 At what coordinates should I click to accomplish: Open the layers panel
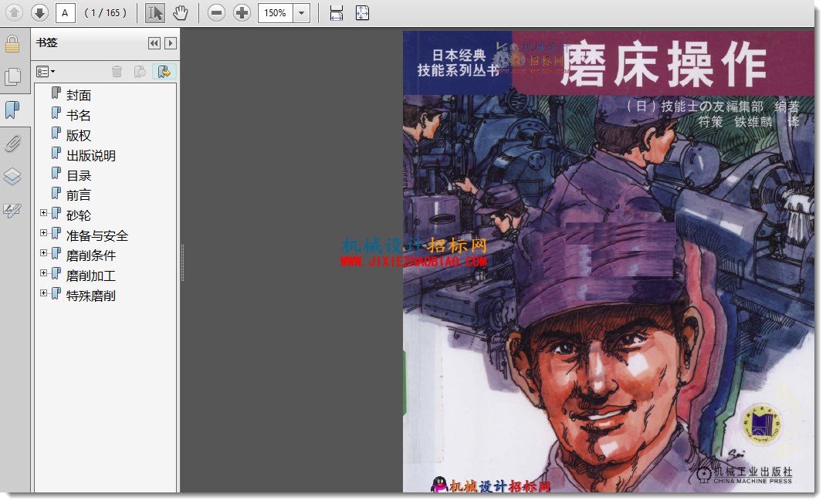[x=12, y=177]
